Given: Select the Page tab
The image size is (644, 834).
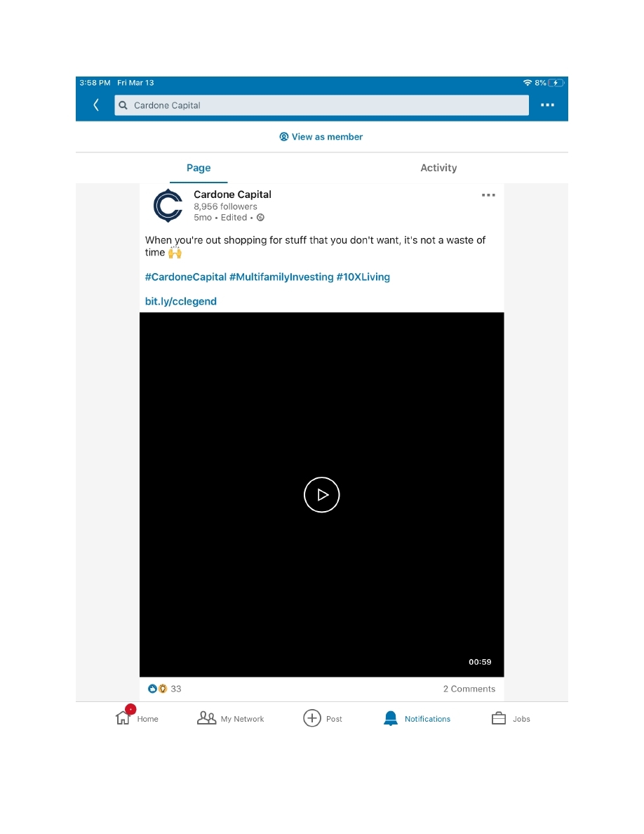Looking at the screenshot, I should tap(199, 168).
